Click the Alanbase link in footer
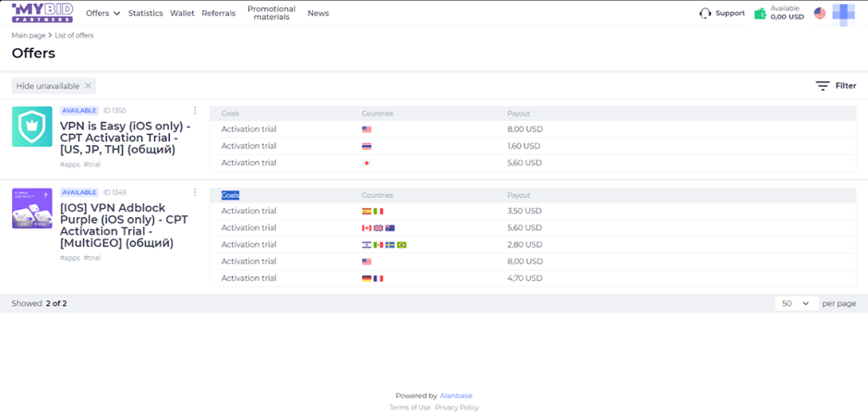Viewport: 868px width, 415px height. (x=456, y=396)
